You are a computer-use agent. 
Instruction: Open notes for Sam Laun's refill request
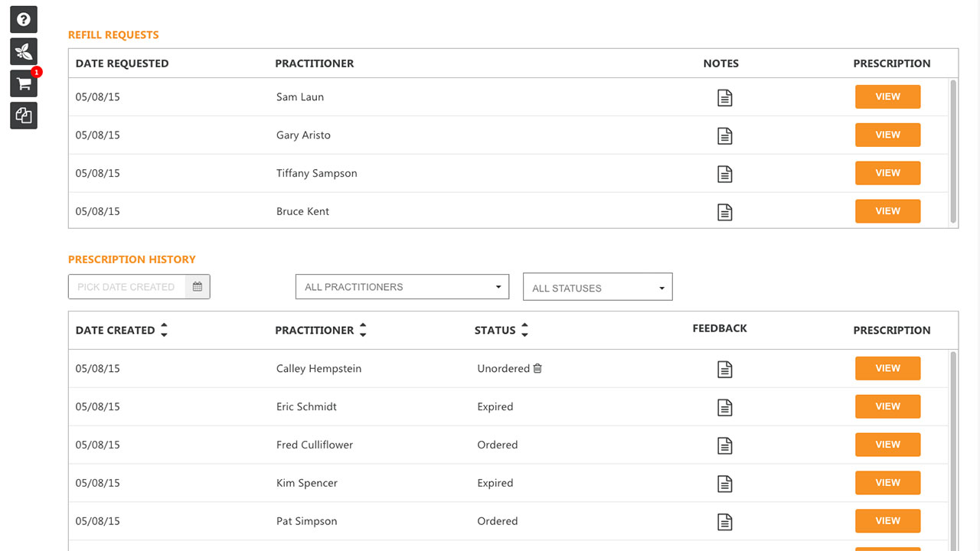pyautogui.click(x=724, y=97)
